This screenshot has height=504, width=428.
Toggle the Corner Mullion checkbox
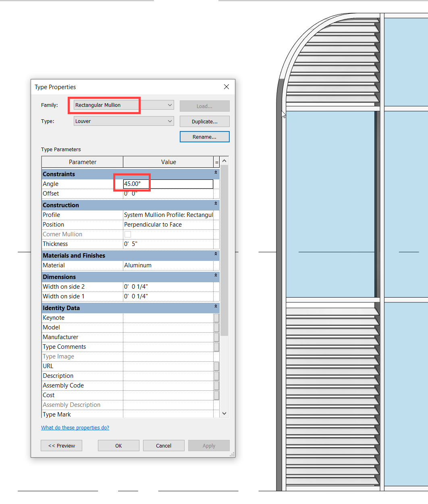click(x=127, y=234)
